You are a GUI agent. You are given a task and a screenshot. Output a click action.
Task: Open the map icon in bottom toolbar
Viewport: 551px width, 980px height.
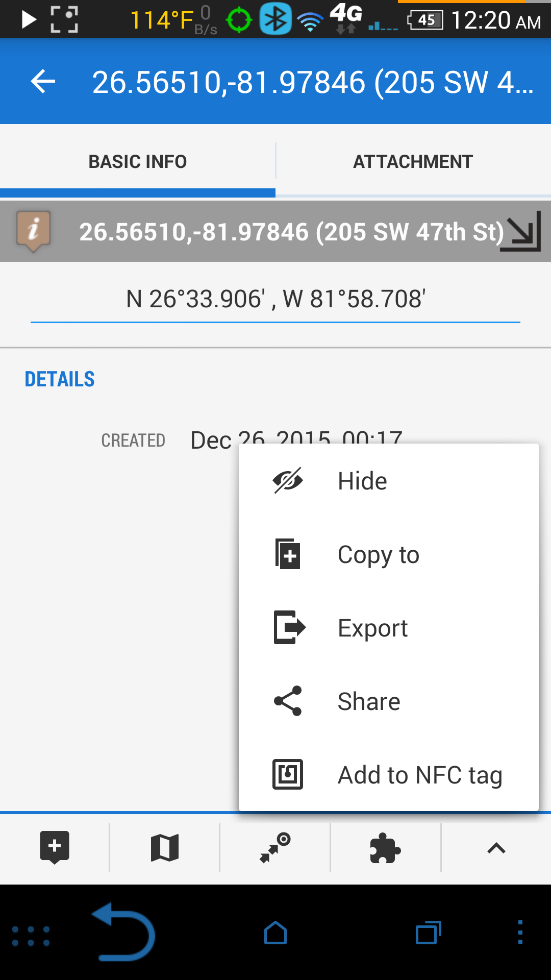pyautogui.click(x=165, y=848)
